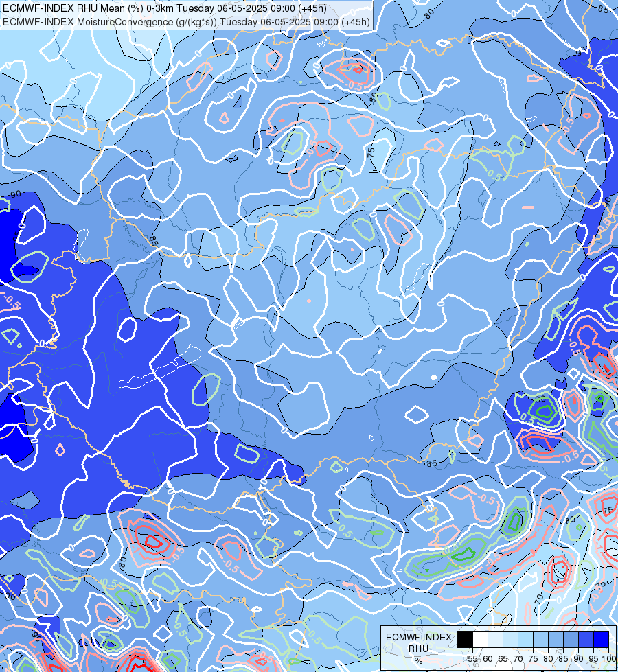The height and width of the screenshot is (672, 618).
Task: Click the legend label RHU
Action: [x=419, y=649]
